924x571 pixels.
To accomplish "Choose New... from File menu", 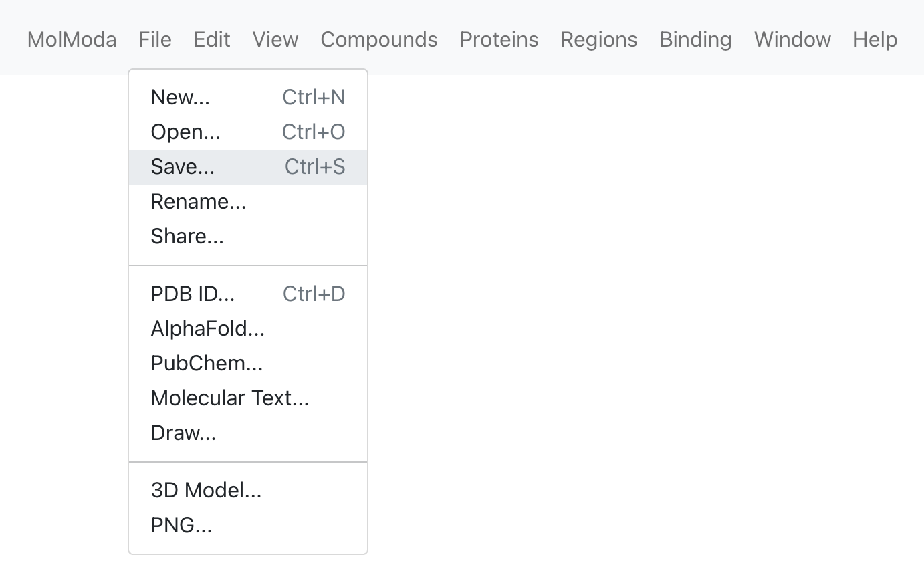I will (x=248, y=98).
